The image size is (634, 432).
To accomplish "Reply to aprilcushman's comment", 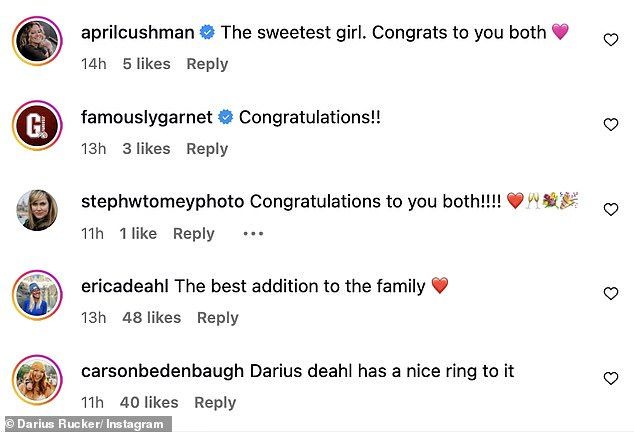I will pyautogui.click(x=207, y=64).
